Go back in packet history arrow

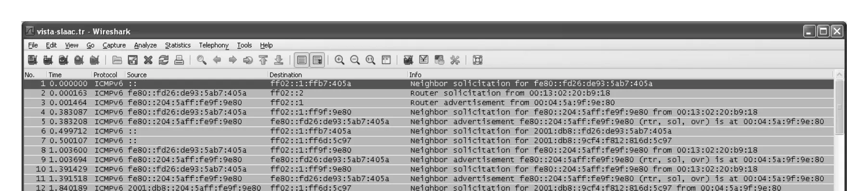coord(217,60)
